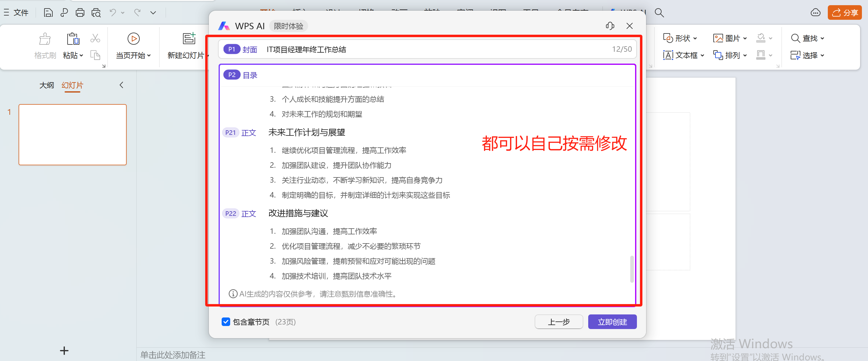Click the outline list scrollbar thumb
The width and height of the screenshot is (868, 361).
631,269
